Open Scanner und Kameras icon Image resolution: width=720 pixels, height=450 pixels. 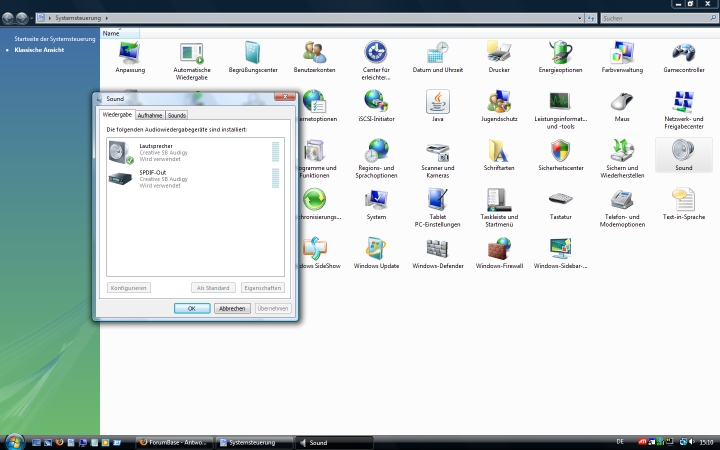tap(438, 158)
